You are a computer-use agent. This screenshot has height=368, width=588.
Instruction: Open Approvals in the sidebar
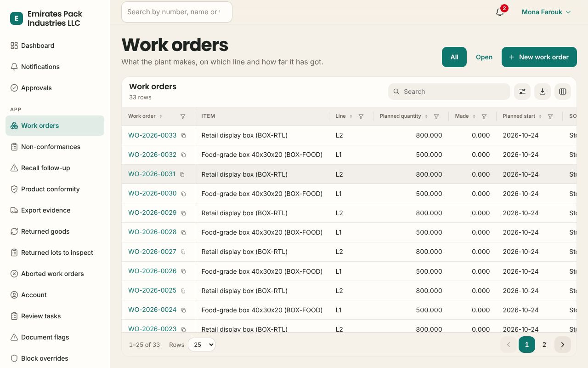[x=55, y=88]
